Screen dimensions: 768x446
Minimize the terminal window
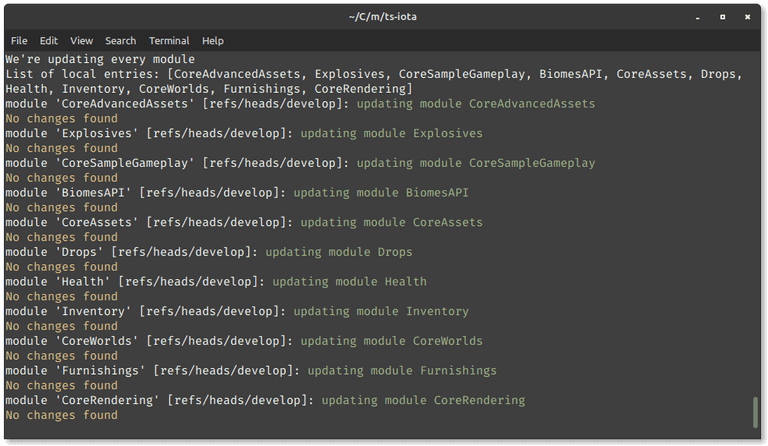pos(697,17)
